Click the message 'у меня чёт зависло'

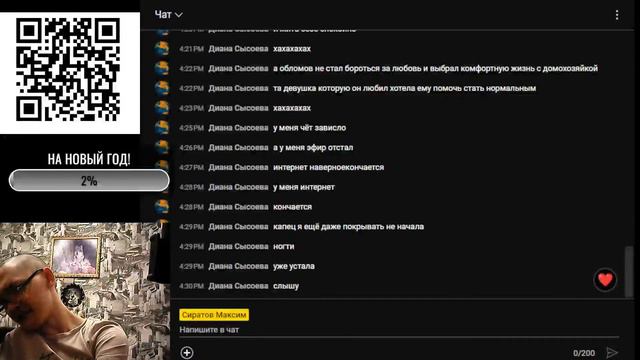pos(309,128)
